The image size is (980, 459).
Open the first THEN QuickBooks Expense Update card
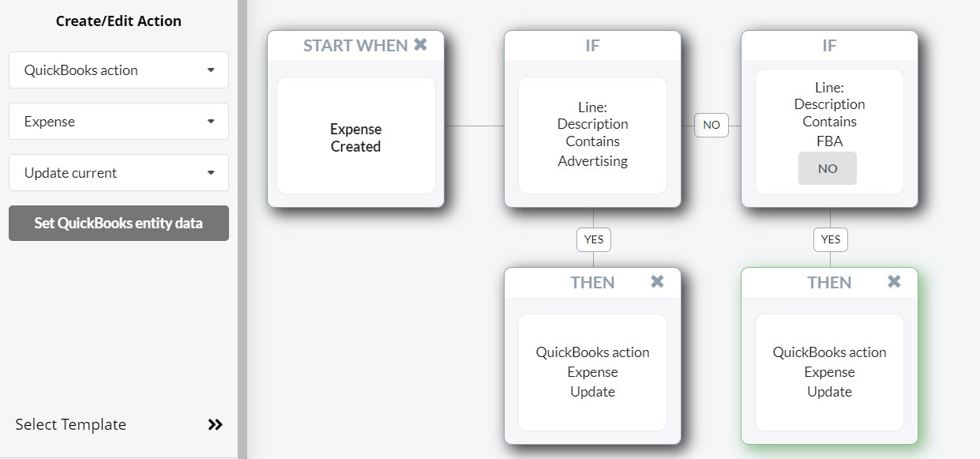(x=592, y=372)
